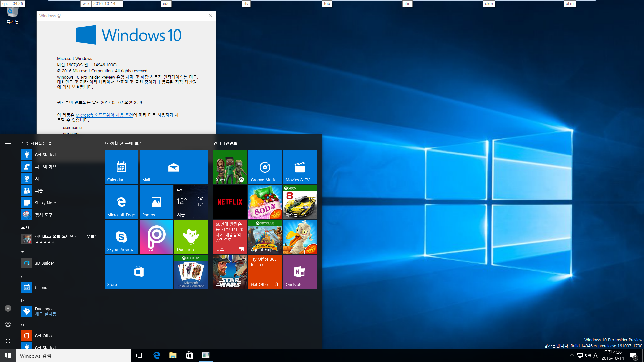Image resolution: width=644 pixels, height=362 pixels.
Task: Show hidden tray icons chevron
Action: (572, 355)
